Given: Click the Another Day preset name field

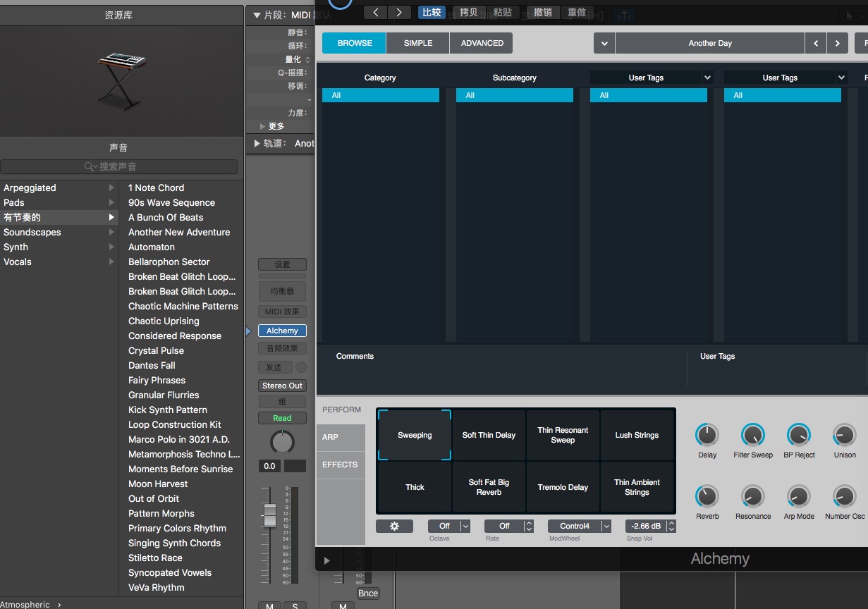Looking at the screenshot, I should (710, 43).
